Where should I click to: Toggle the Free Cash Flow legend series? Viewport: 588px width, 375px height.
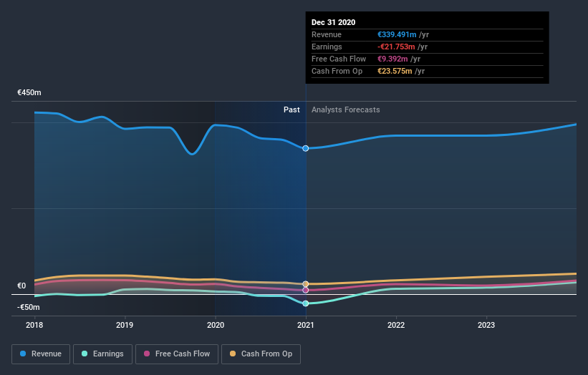pyautogui.click(x=177, y=354)
